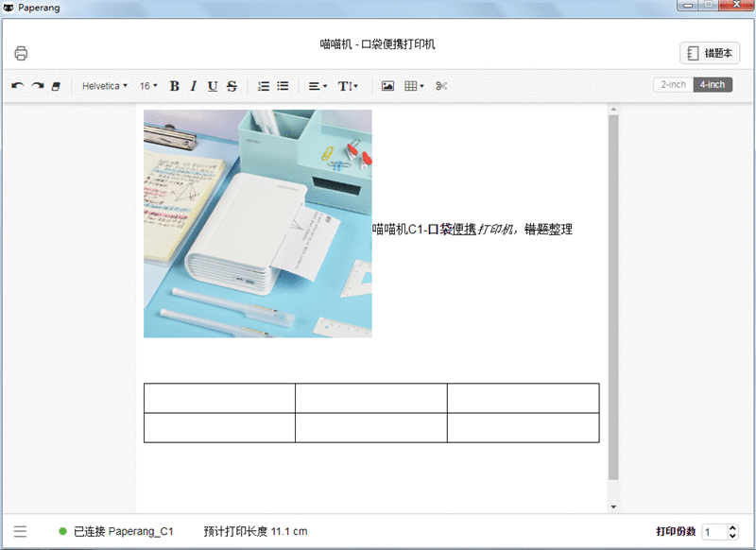Redo the last action
The width and height of the screenshot is (756, 550).
(37, 86)
